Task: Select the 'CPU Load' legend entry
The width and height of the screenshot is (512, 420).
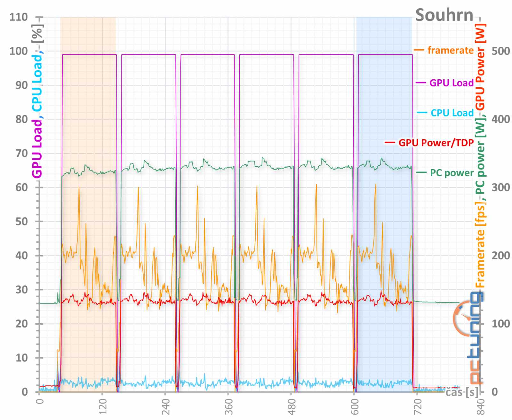Action: pos(452,113)
